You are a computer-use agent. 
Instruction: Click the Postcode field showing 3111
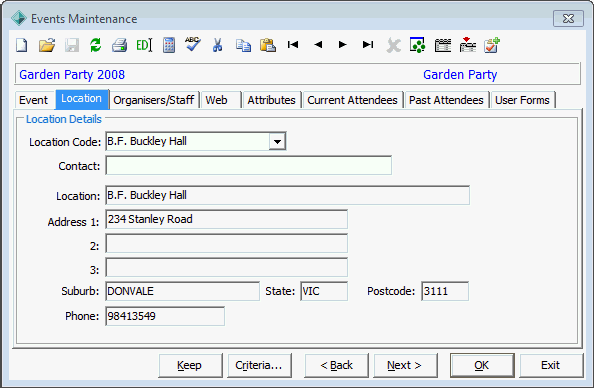(445, 291)
